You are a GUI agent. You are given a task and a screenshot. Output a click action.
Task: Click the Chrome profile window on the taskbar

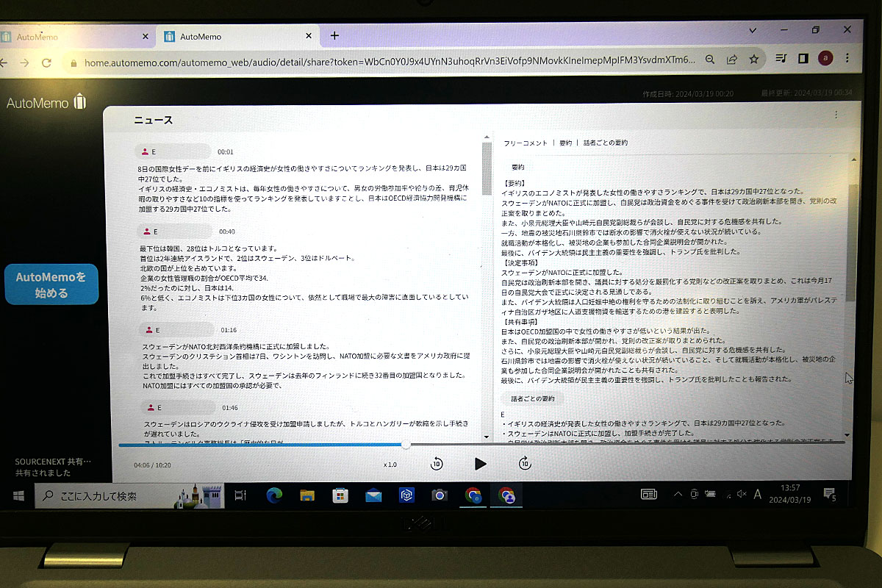coord(506,496)
